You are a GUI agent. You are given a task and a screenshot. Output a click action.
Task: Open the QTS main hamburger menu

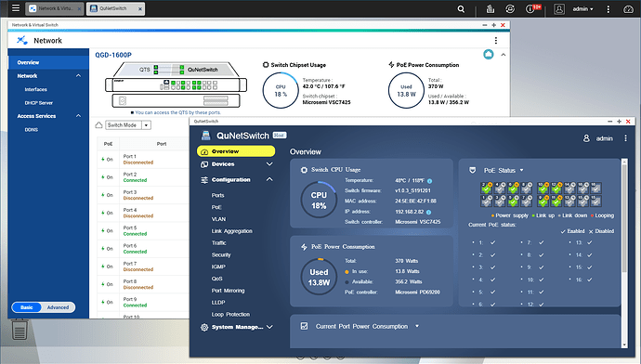[16, 8]
